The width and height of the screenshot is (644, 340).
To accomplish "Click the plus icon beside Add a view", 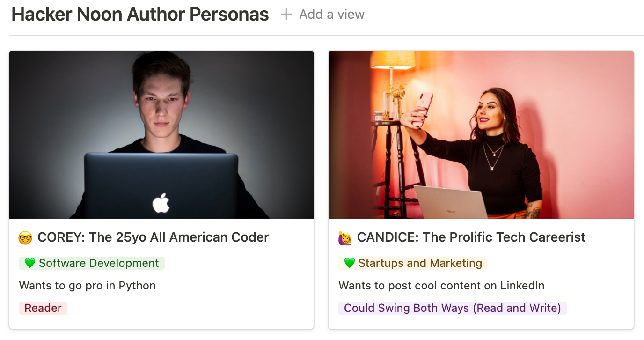I will click(286, 15).
